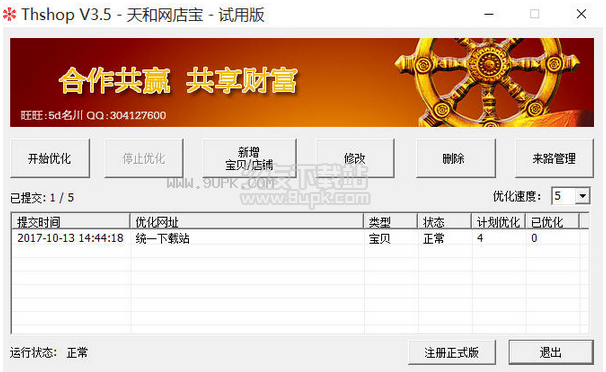606x372 pixels.
Task: Select row dated 2017-10-13 14:44:18
Action: (300, 238)
